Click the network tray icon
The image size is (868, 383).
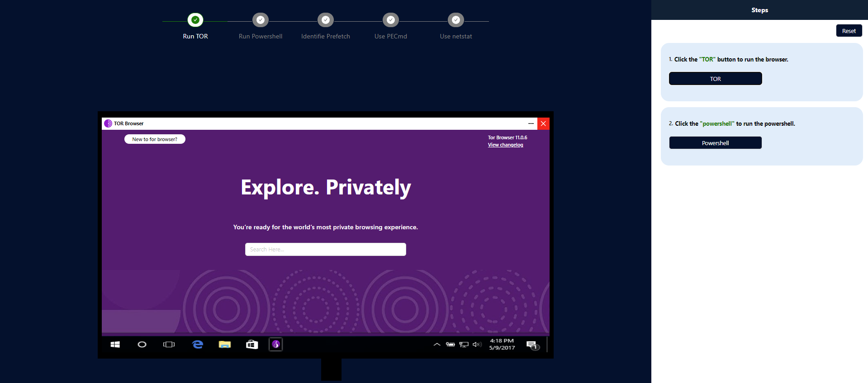464,345
